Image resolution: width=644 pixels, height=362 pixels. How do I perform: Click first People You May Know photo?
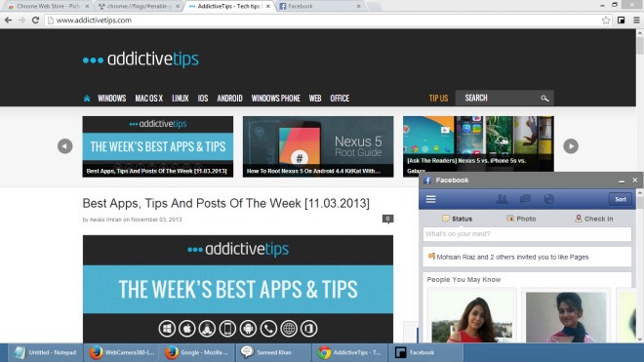472,317
